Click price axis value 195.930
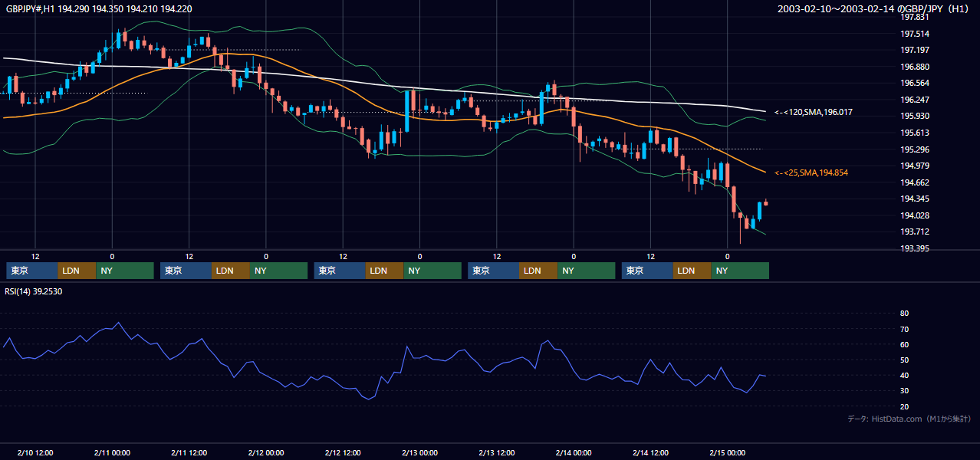This screenshot has height=460, width=980. [x=915, y=116]
